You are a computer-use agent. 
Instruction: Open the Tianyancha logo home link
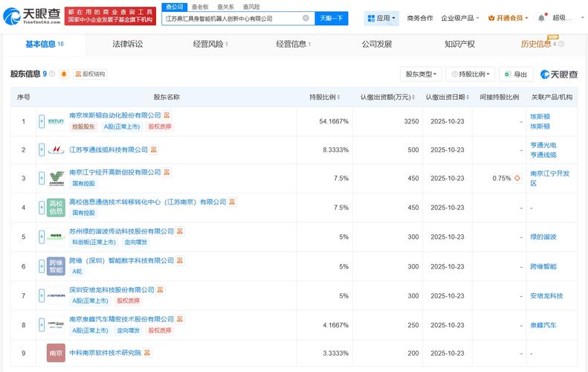(32, 16)
